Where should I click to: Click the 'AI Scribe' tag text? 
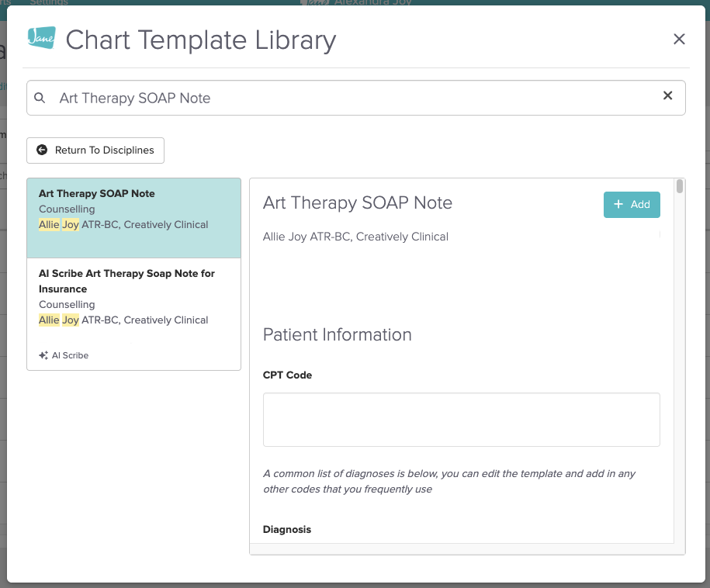70,356
